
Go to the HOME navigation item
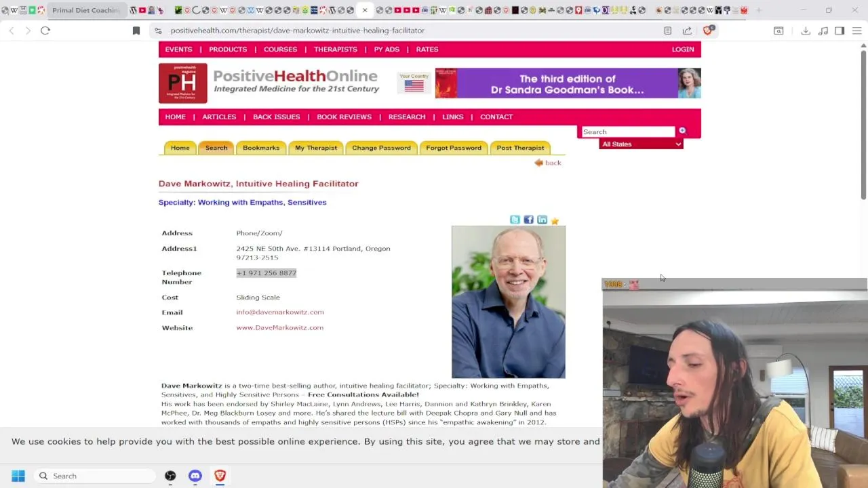pyautogui.click(x=175, y=117)
